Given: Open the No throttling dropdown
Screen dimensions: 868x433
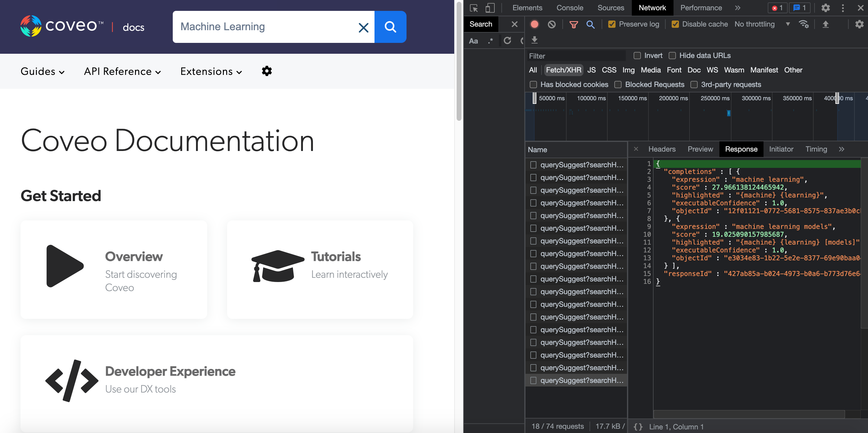Looking at the screenshot, I should (762, 24).
